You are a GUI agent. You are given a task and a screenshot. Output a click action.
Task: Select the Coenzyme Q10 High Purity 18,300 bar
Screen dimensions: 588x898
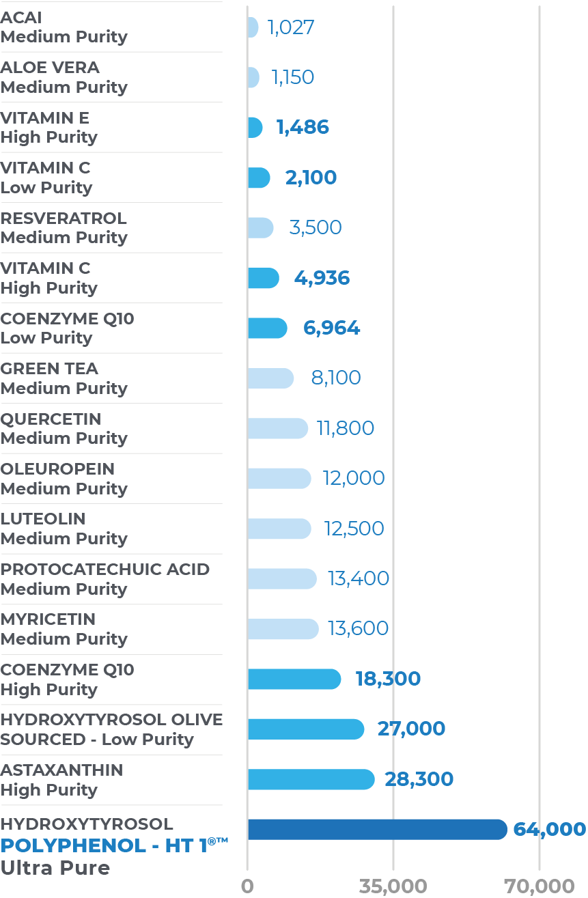pyautogui.click(x=294, y=679)
